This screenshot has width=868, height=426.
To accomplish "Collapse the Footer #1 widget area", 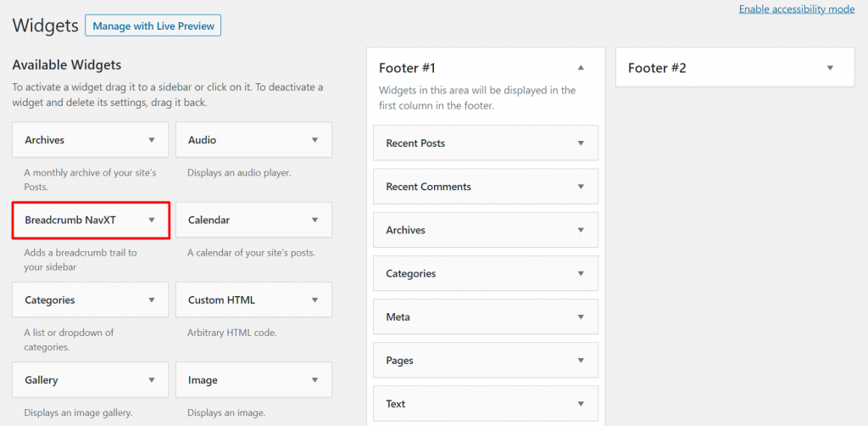I will pyautogui.click(x=581, y=68).
